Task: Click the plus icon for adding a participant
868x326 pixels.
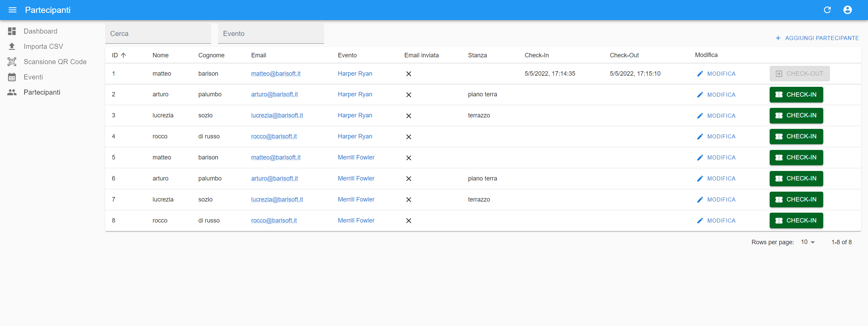Action: pos(778,38)
